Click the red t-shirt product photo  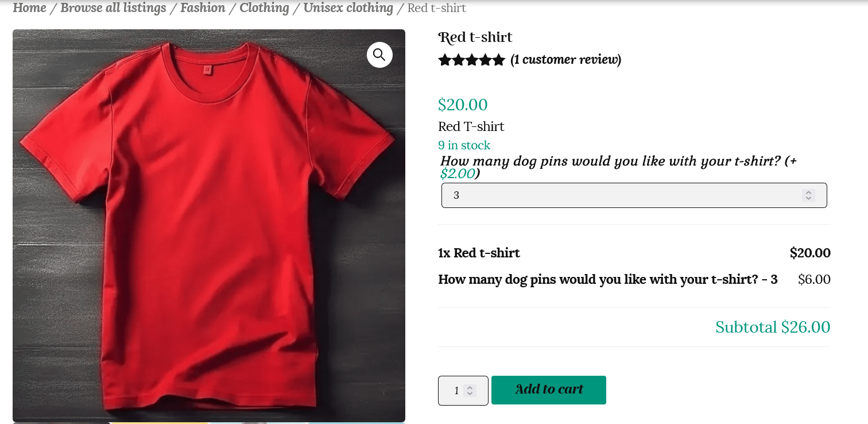pyautogui.click(x=208, y=230)
